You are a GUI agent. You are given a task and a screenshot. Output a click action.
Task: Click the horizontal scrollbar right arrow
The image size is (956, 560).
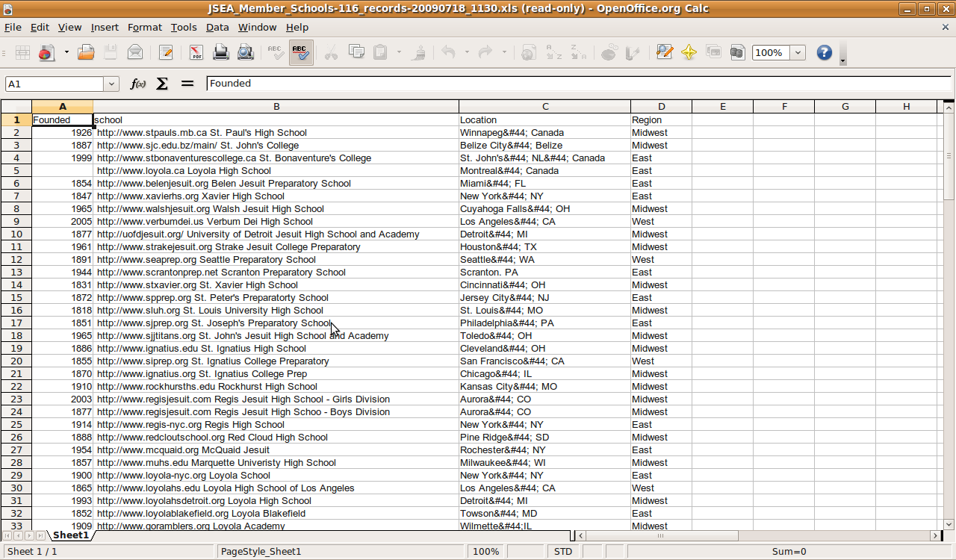(935, 535)
